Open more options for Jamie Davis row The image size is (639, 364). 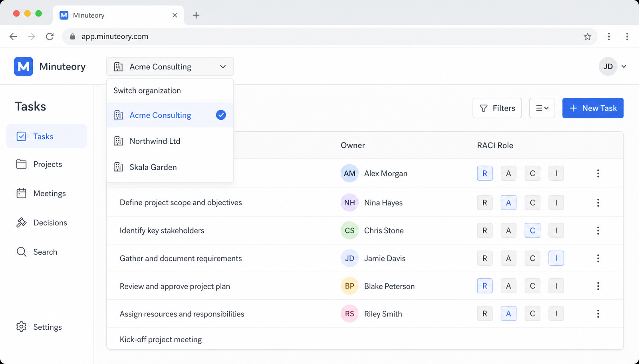tap(598, 258)
